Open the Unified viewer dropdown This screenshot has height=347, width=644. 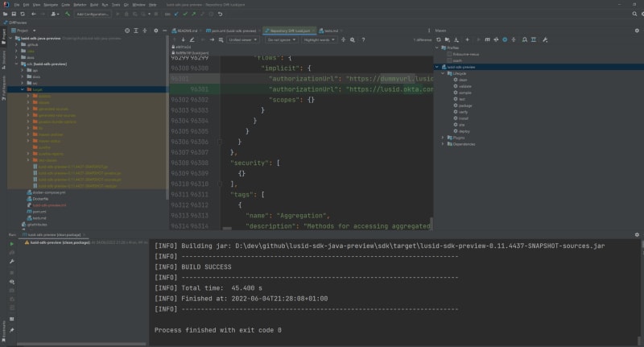click(x=243, y=39)
